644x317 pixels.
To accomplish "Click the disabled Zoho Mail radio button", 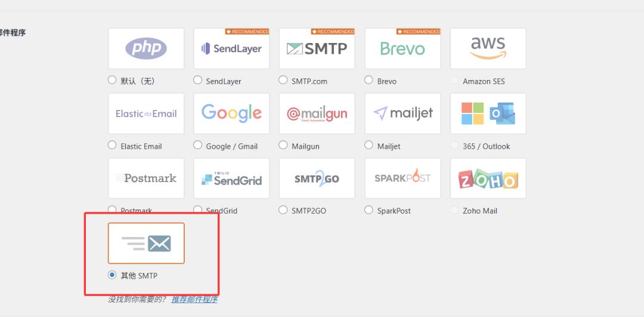I will 454,210.
